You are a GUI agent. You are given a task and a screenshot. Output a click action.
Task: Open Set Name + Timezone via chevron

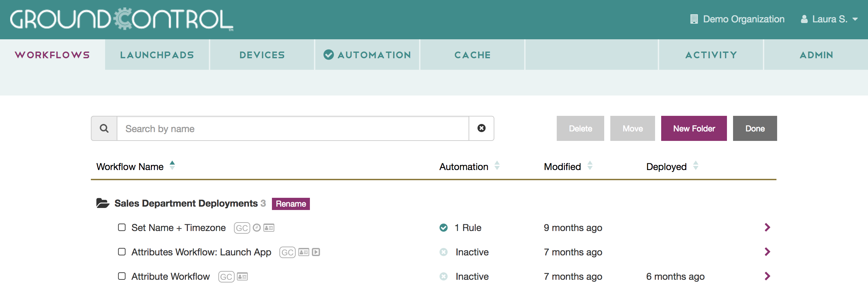pyautogui.click(x=768, y=227)
